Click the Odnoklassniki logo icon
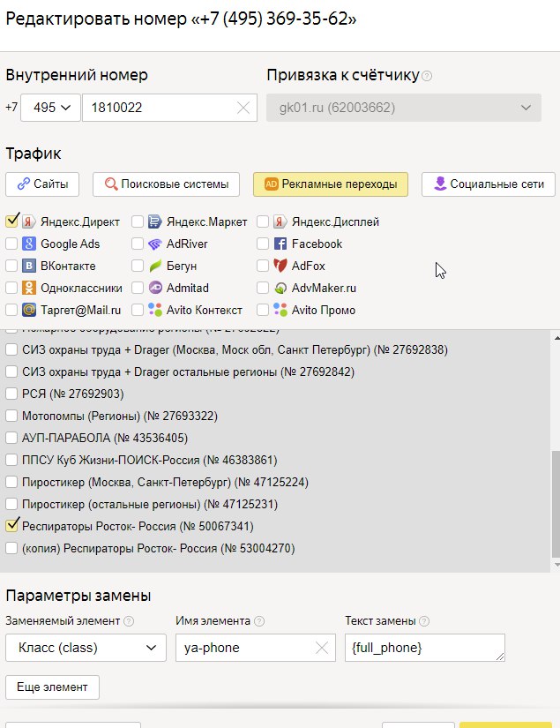This screenshot has width=560, height=728. click(29, 288)
